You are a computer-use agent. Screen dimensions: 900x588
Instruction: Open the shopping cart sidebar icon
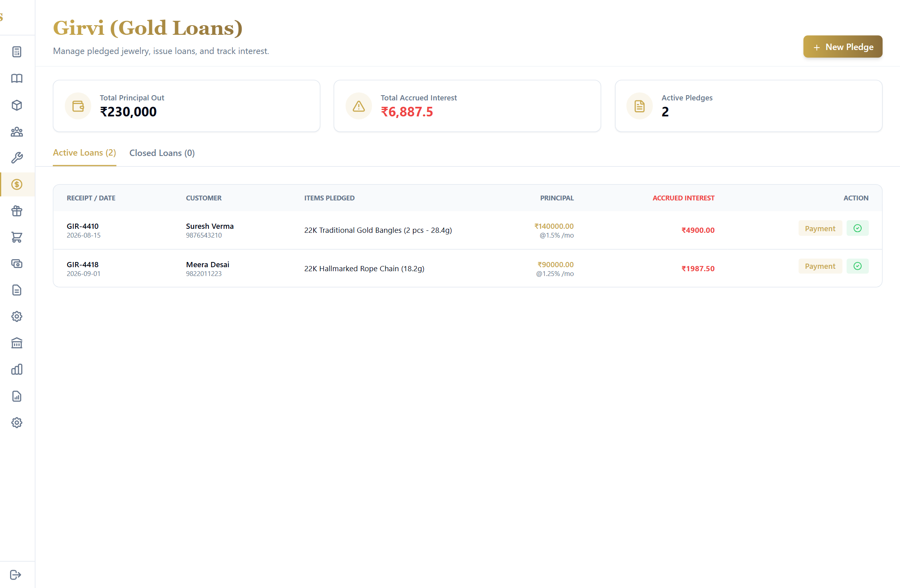click(x=17, y=237)
